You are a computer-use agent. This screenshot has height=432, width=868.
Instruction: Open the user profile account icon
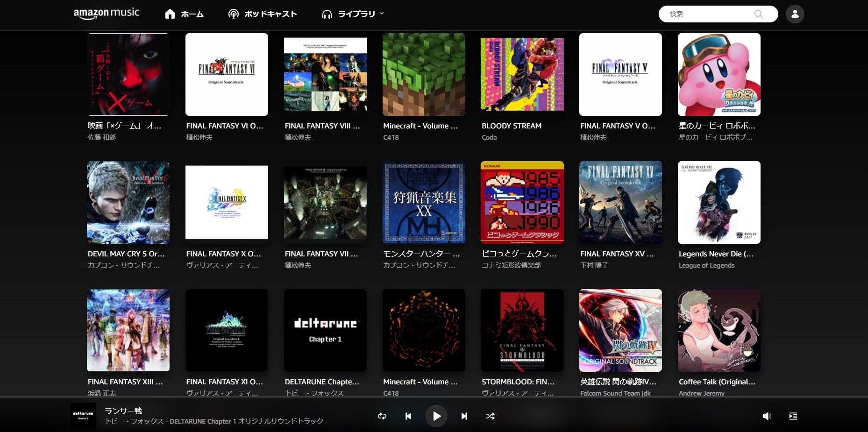point(795,14)
